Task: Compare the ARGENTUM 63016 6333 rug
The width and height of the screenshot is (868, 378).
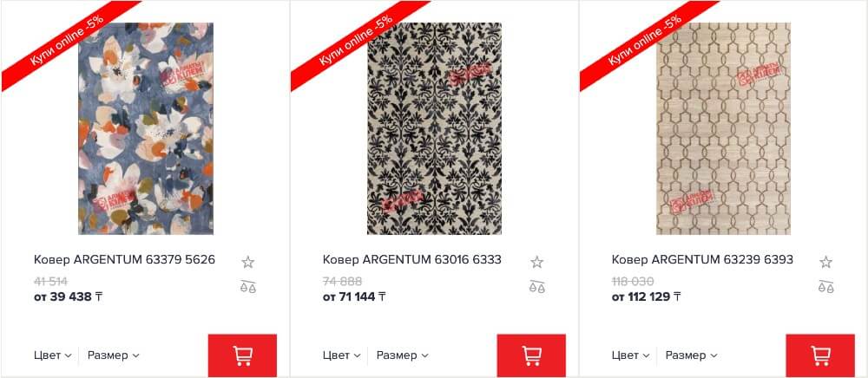Action: click(537, 286)
